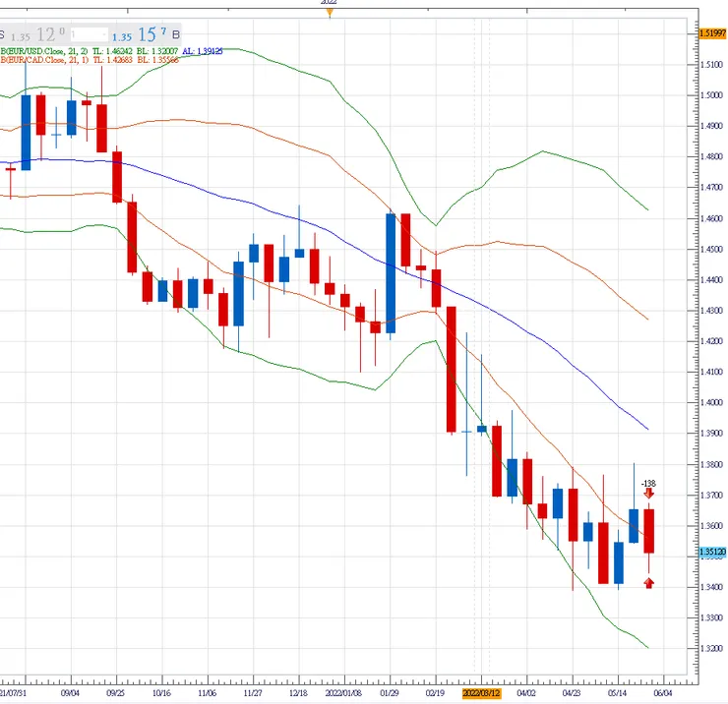This screenshot has height=704, width=728.
Task: Click the 02/19 date axis label
Action: pos(435,693)
